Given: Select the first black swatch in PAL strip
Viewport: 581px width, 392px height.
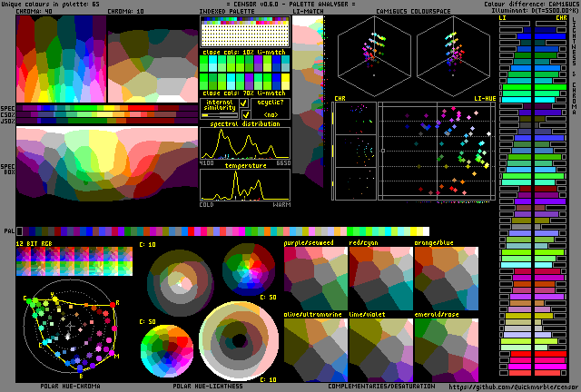Looking at the screenshot, I should point(21,231).
